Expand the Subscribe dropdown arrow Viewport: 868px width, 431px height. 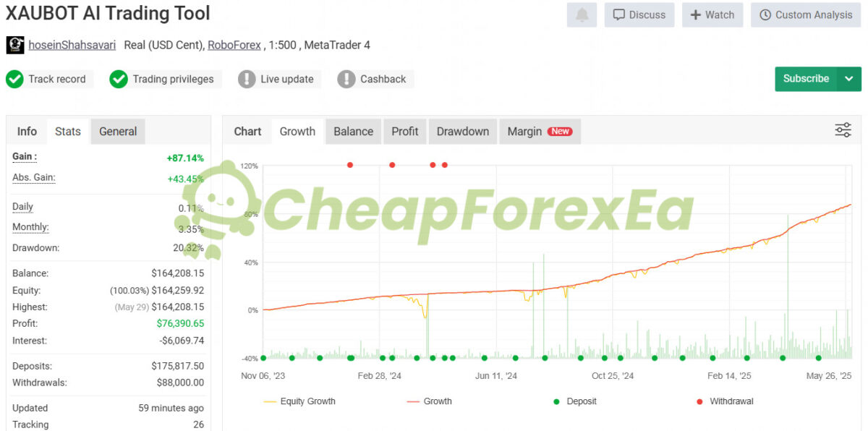[849, 79]
